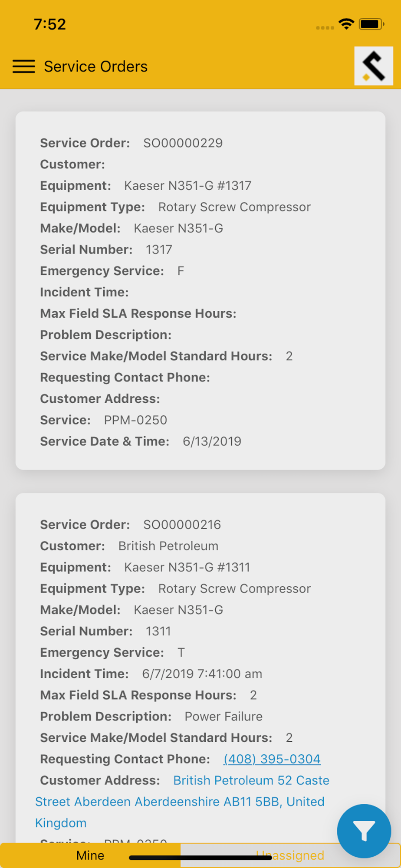The image size is (401, 868).
Task: Tap equipment Kaeser N351-G #1311
Action: (x=187, y=567)
